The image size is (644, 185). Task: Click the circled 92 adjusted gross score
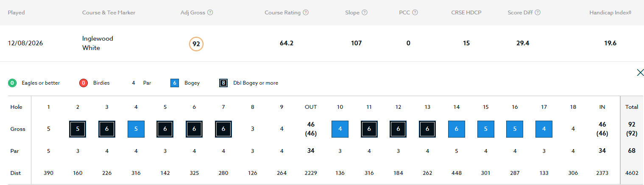196,44
